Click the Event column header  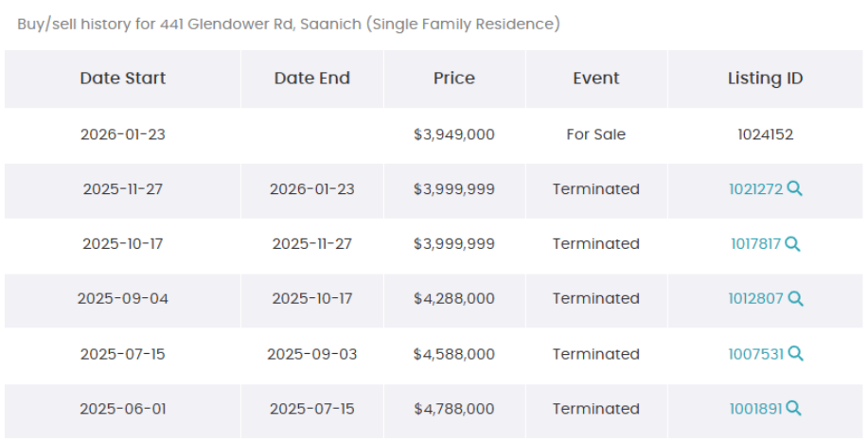pyautogui.click(x=596, y=79)
